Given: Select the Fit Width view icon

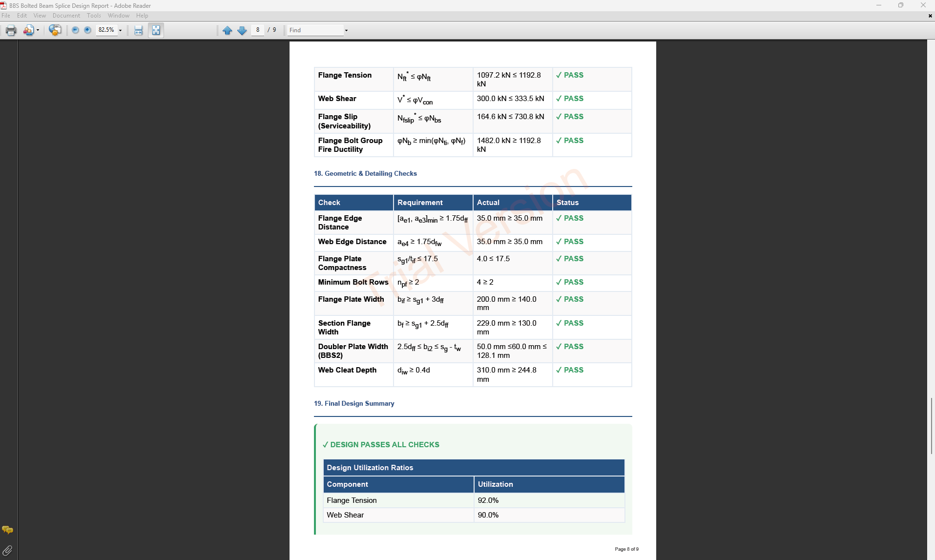Looking at the screenshot, I should coord(139,30).
